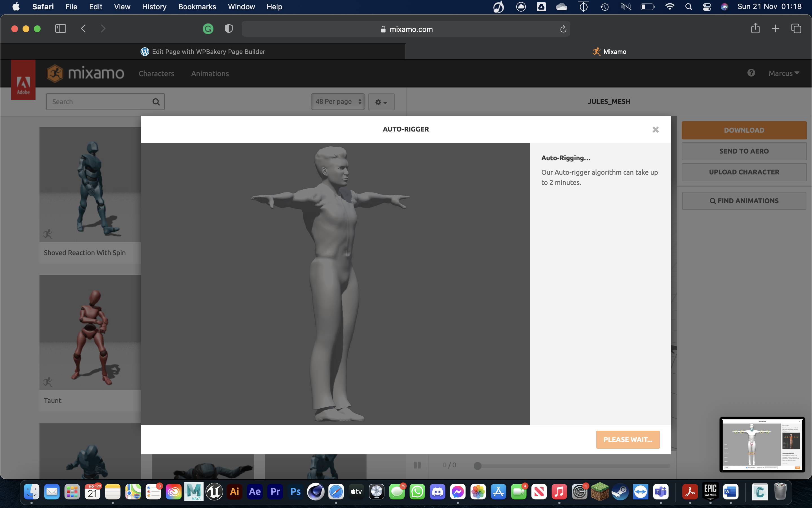The width and height of the screenshot is (812, 508).
Task: Click the Auto-Rigging... status heading
Action: pyautogui.click(x=566, y=158)
